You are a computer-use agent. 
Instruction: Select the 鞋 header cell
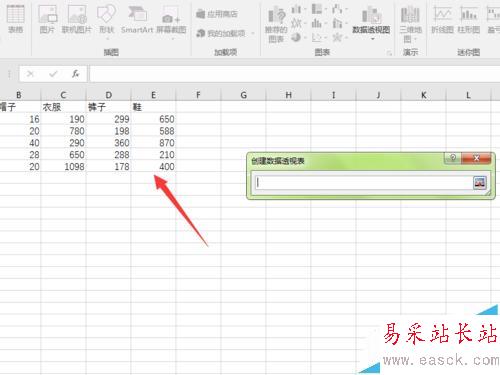tap(153, 107)
